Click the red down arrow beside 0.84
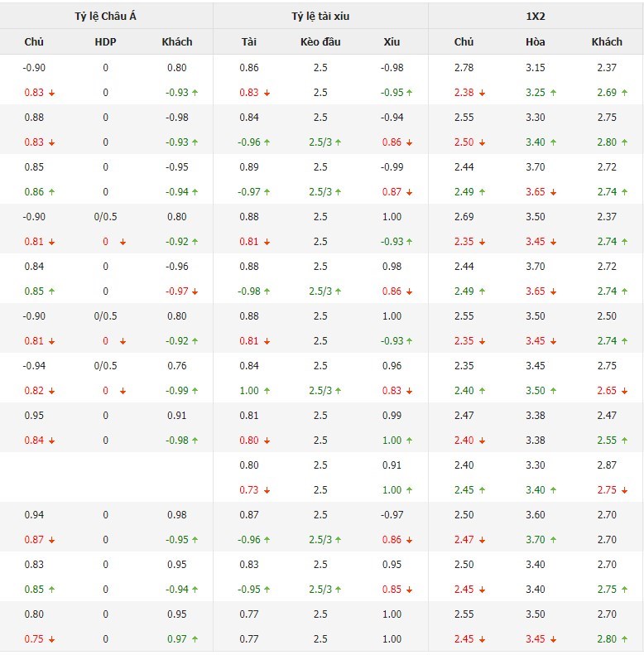Screen dimensions: 644x655 pos(51,441)
